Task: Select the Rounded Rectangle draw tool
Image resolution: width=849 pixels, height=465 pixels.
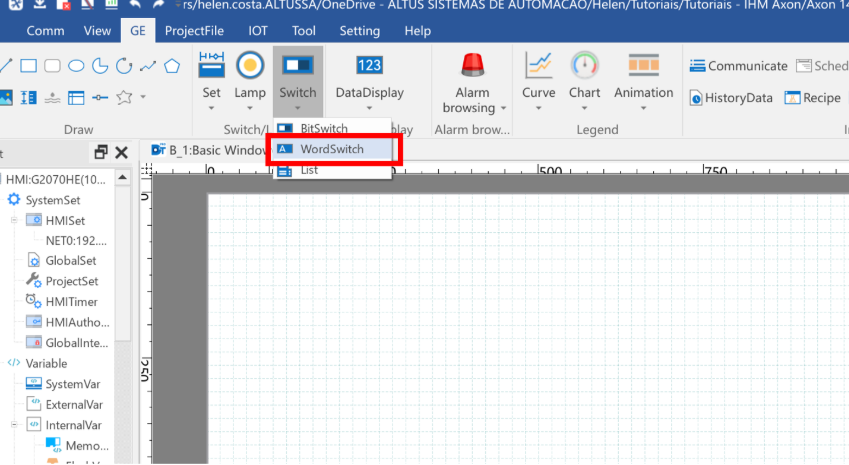Action: (x=52, y=66)
